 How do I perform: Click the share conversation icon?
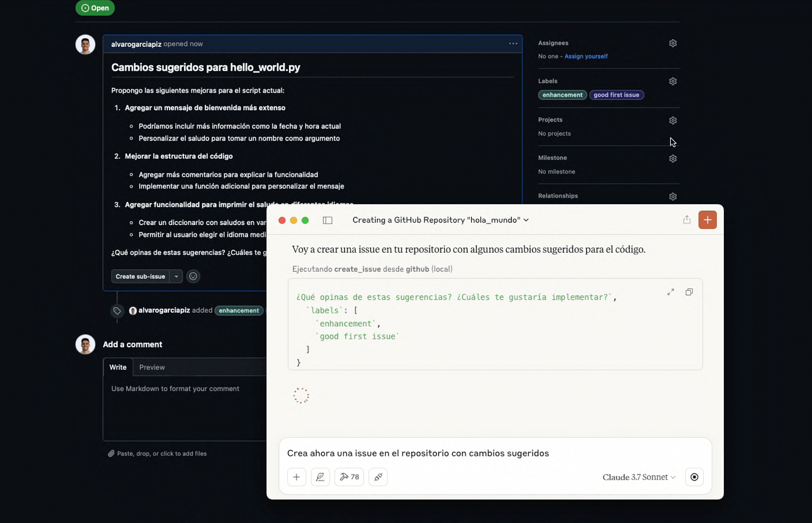pos(686,220)
